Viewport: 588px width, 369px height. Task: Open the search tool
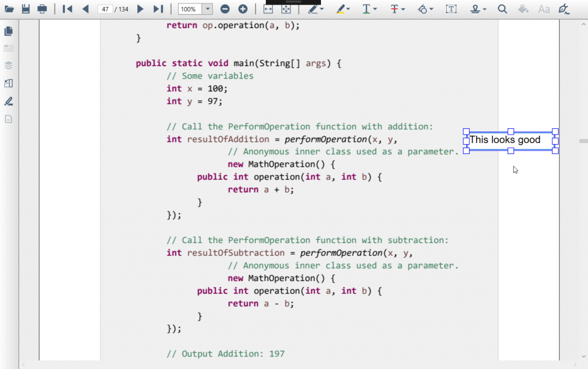(501, 9)
